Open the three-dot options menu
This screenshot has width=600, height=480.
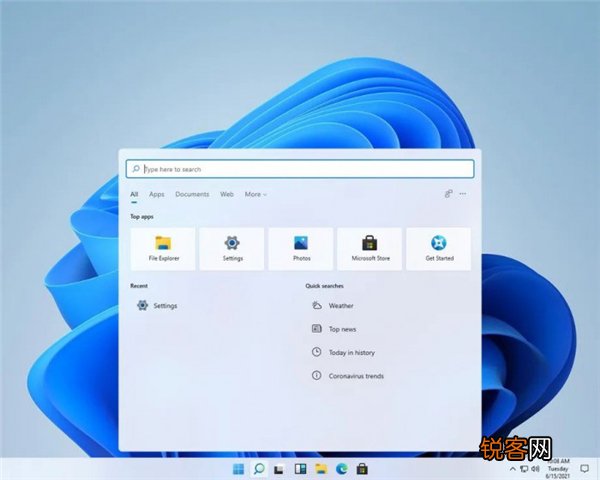tap(463, 194)
